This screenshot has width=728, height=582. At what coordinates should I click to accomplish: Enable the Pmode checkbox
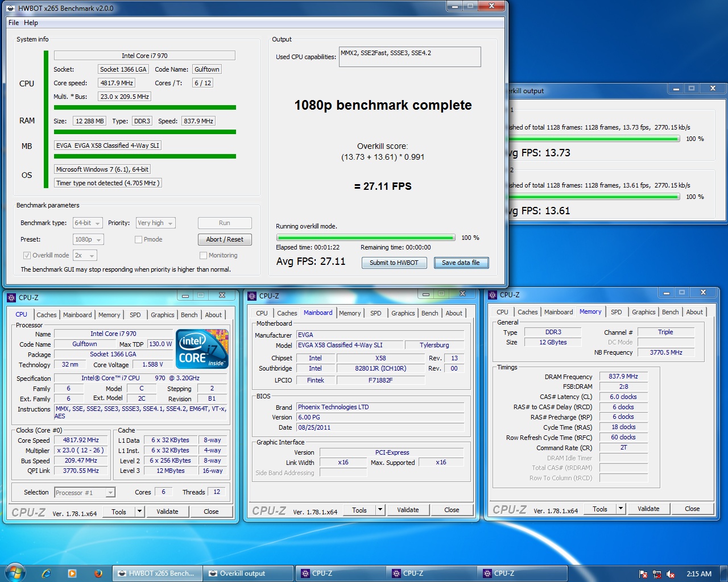(x=138, y=239)
